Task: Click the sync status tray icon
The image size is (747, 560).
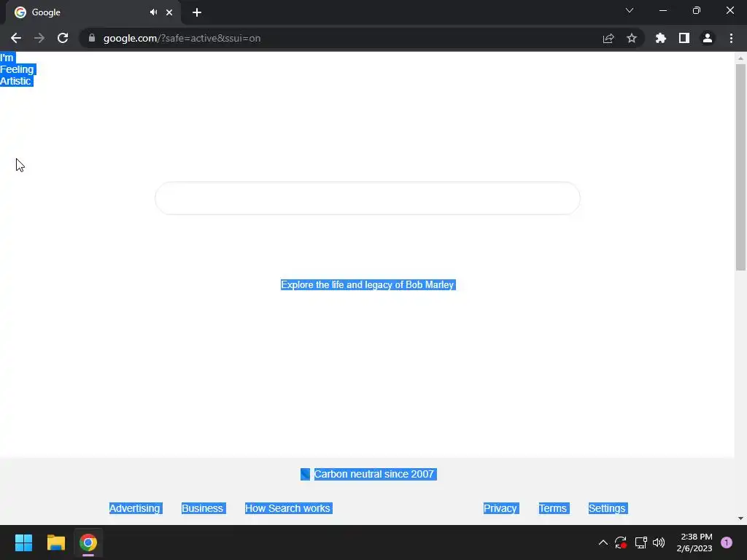Action: tap(620, 542)
